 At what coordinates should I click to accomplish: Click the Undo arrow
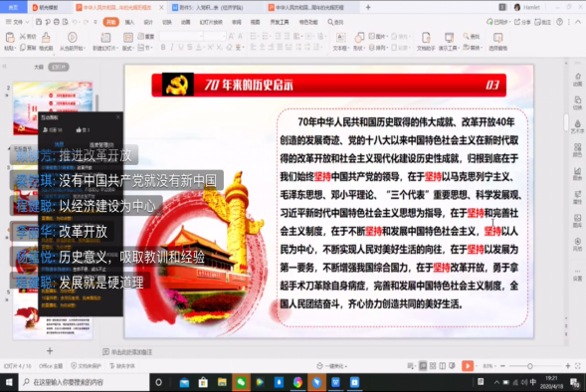pos(75,22)
